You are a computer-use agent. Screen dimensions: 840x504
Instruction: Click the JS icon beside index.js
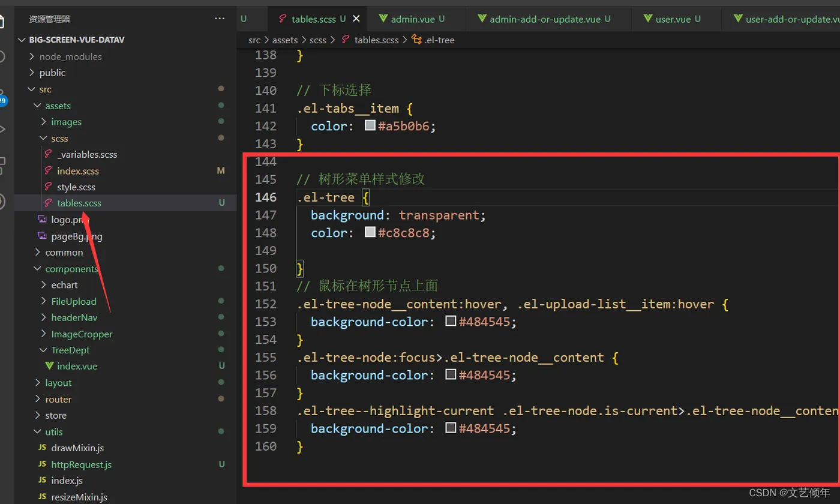tap(43, 481)
